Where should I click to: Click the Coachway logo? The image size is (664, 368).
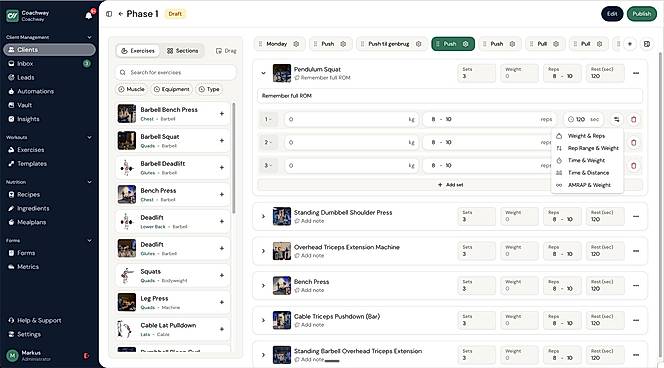click(x=12, y=16)
